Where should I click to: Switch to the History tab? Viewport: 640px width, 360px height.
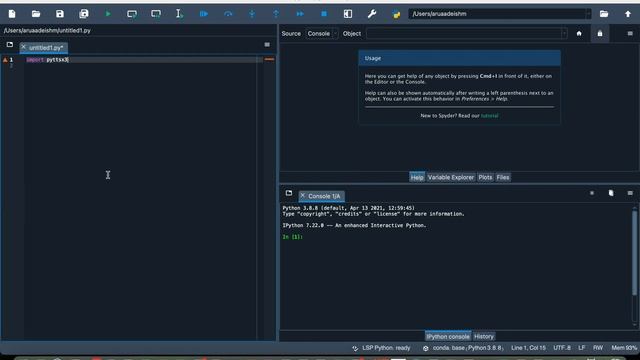click(484, 336)
